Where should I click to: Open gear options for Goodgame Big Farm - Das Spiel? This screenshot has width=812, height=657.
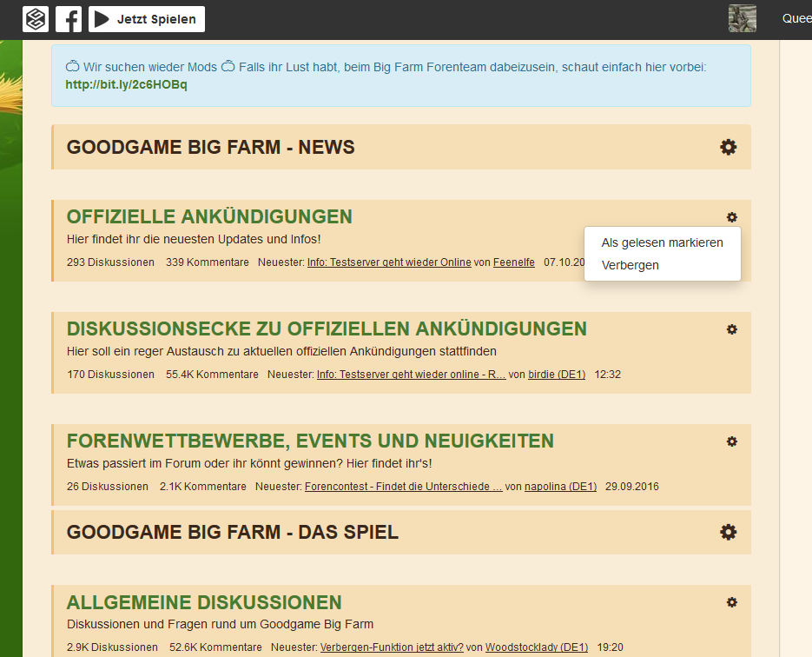(x=728, y=532)
